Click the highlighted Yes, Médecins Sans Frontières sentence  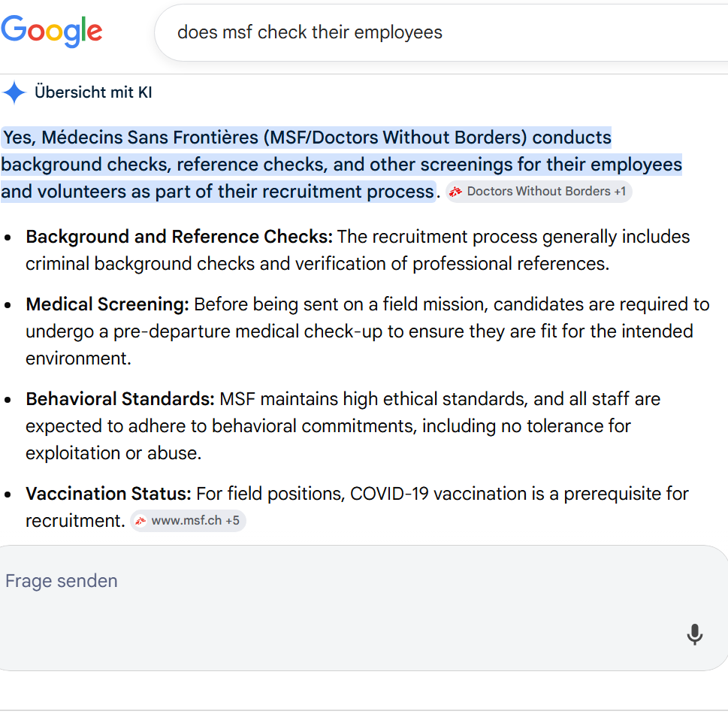click(341, 165)
